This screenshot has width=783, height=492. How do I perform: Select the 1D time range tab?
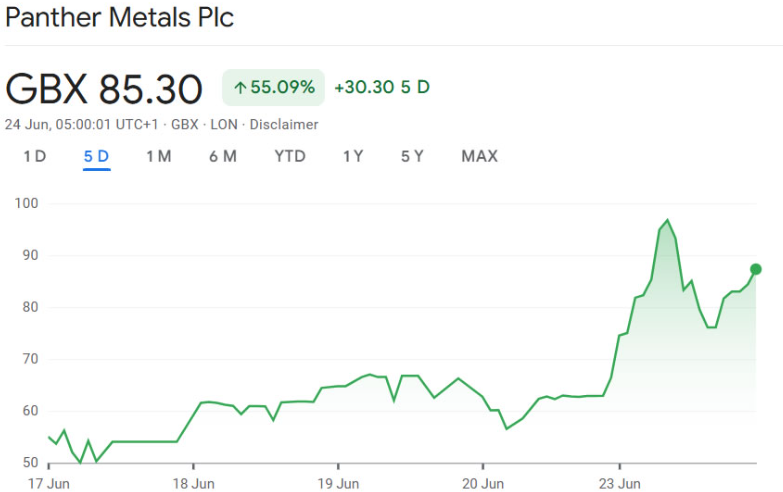35,156
